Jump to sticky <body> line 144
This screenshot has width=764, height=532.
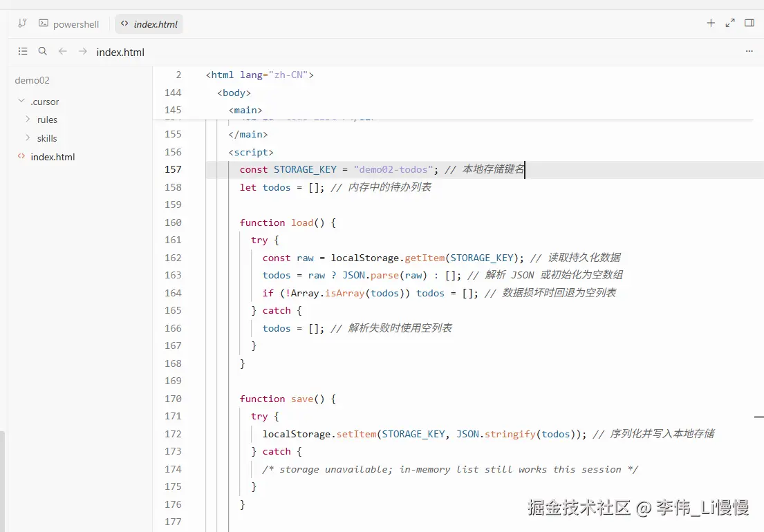234,93
